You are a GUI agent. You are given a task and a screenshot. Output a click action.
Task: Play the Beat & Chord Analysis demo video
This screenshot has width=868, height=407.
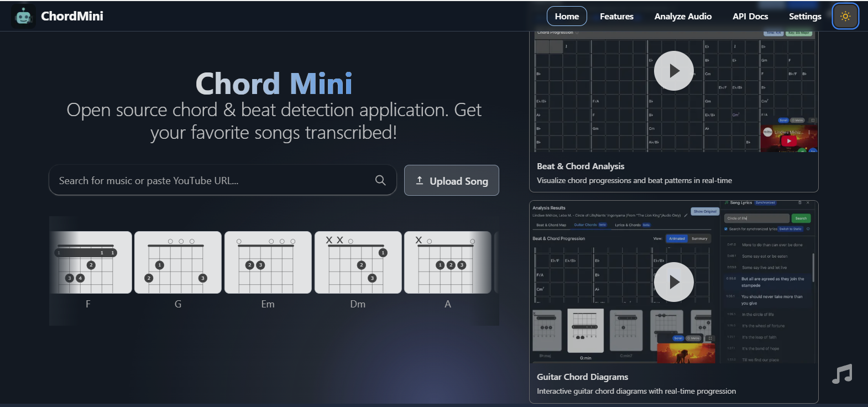(x=673, y=71)
